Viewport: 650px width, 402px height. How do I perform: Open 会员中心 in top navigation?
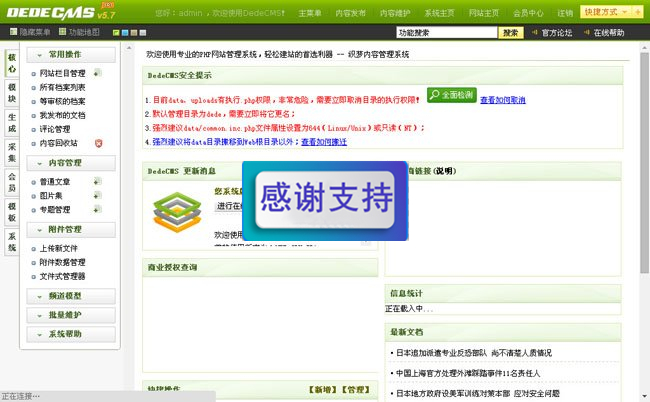tap(528, 13)
